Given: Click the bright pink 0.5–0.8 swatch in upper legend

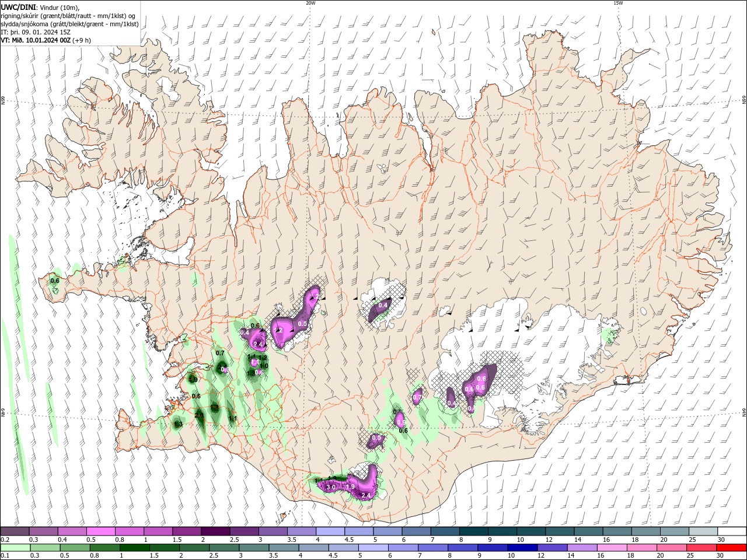Looking at the screenshot, I should click(100, 531).
